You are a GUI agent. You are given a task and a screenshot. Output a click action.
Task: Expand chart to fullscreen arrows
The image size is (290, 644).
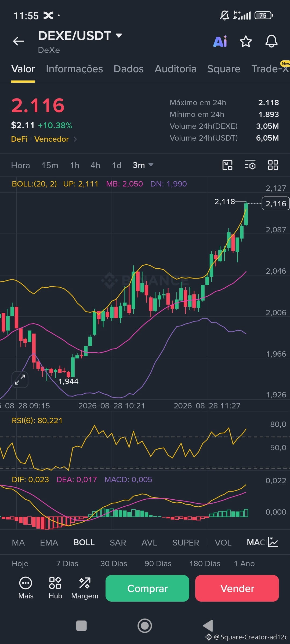tap(20, 380)
